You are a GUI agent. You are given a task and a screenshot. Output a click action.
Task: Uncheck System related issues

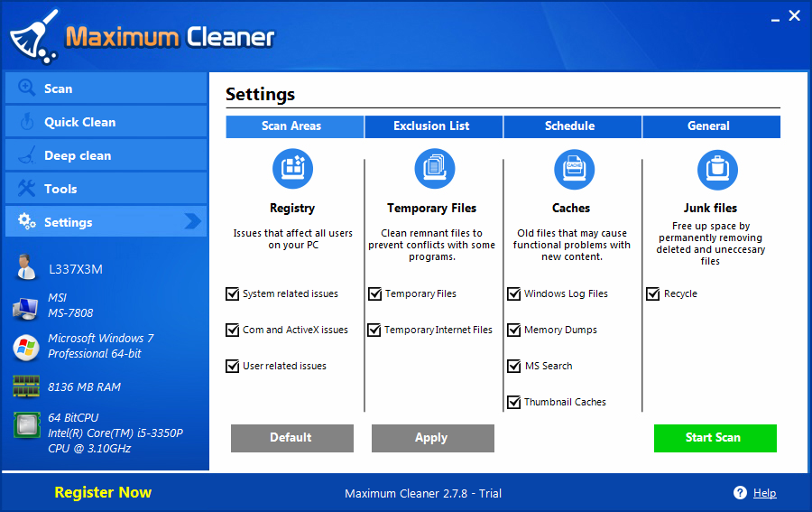[232, 293]
